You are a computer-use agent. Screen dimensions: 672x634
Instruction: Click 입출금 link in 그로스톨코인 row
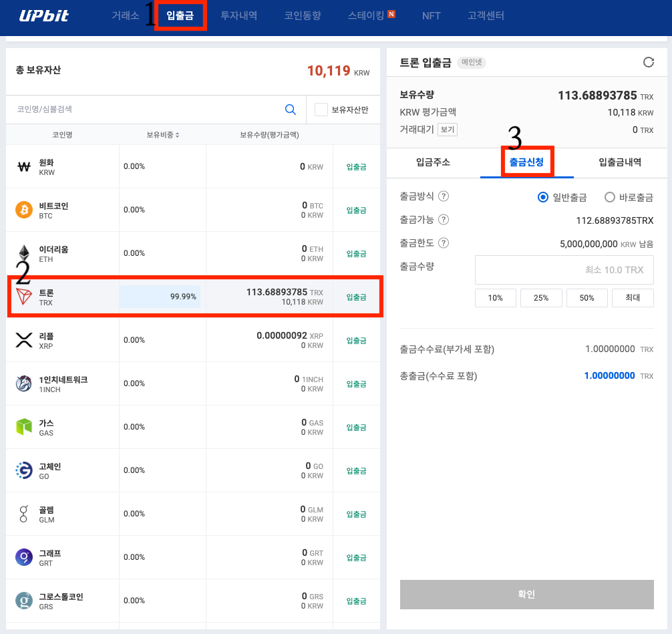[356, 601]
